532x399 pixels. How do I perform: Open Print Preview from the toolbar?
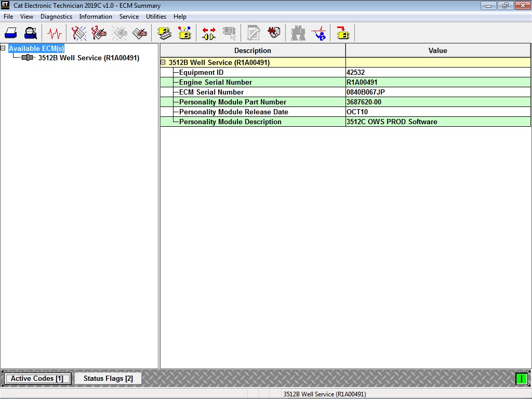tap(31, 33)
